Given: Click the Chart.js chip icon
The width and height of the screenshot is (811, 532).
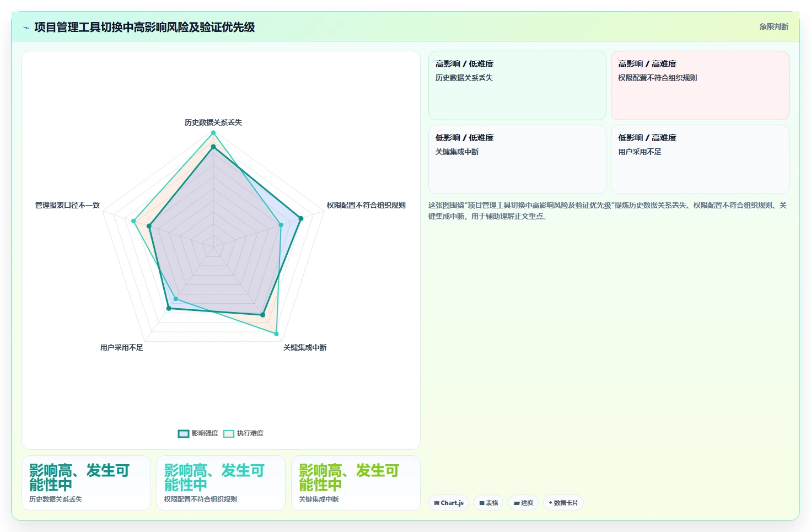Looking at the screenshot, I should click(437, 503).
